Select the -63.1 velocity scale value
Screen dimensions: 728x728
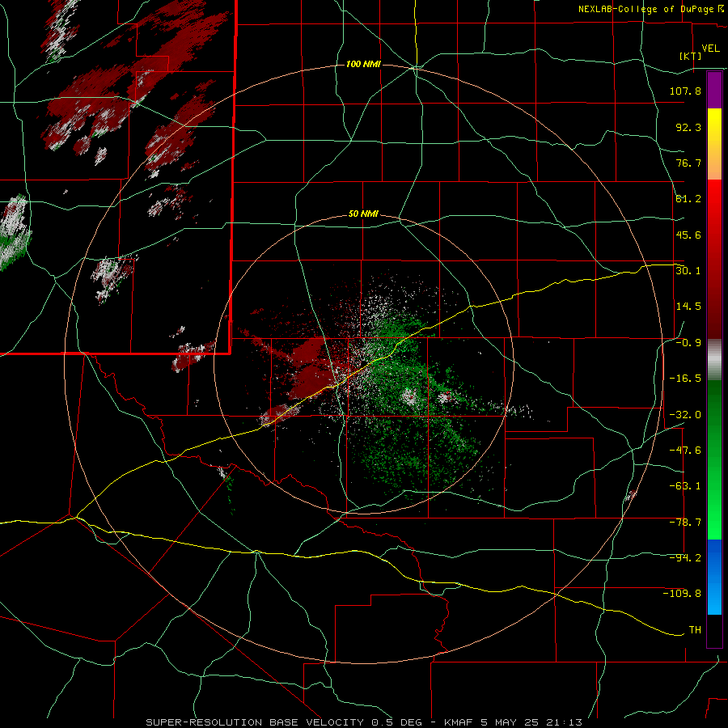click(685, 486)
